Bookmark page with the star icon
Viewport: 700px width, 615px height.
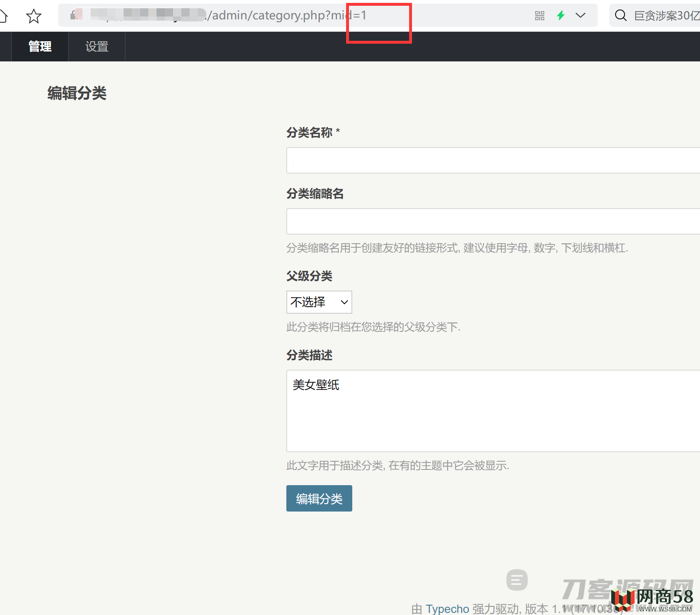click(x=34, y=16)
